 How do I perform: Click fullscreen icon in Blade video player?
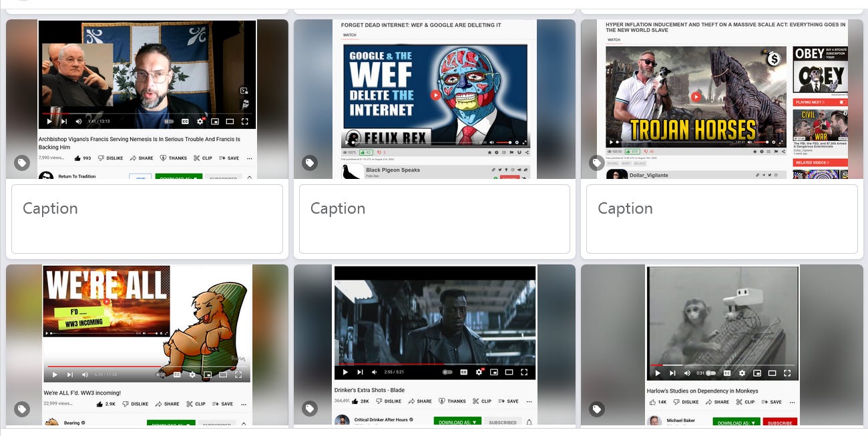524,372
